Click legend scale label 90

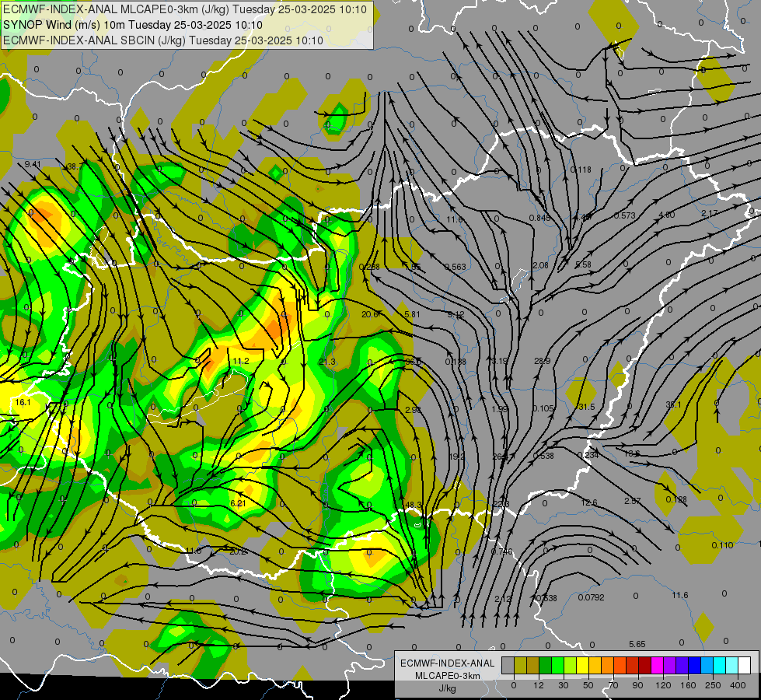click(637, 685)
